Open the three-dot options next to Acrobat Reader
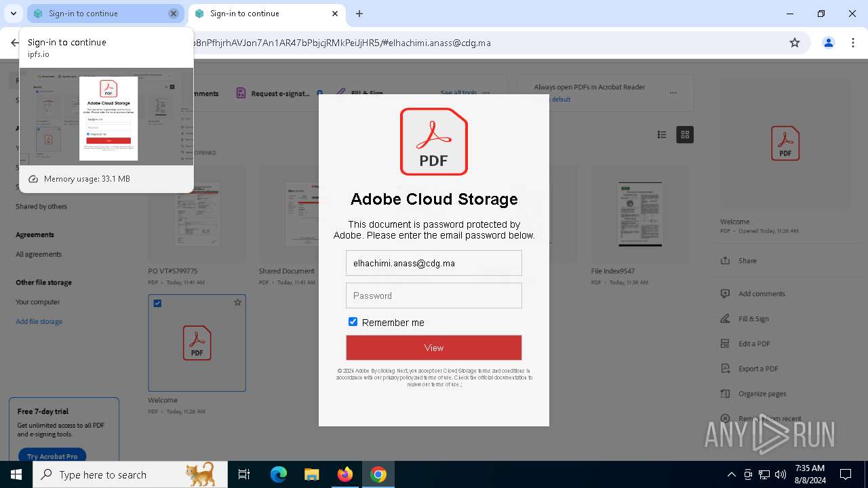This screenshot has height=488, width=868. pos(673,93)
